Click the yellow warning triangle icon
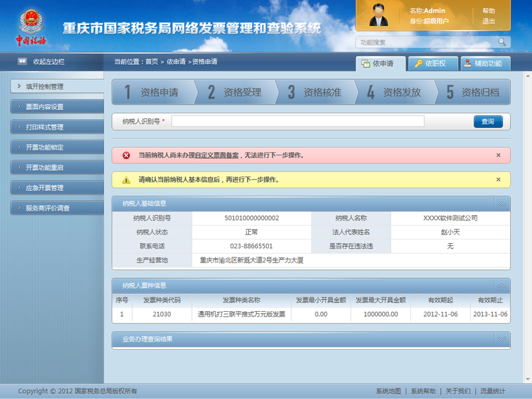The image size is (532, 399). [x=126, y=180]
